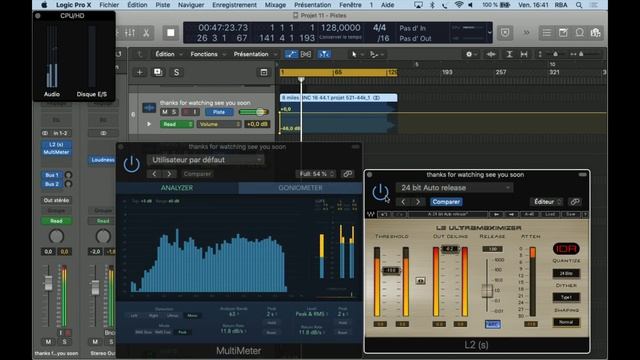640x360 pixels.
Task: Toggle the L2 plugin power button
Action: [380, 192]
